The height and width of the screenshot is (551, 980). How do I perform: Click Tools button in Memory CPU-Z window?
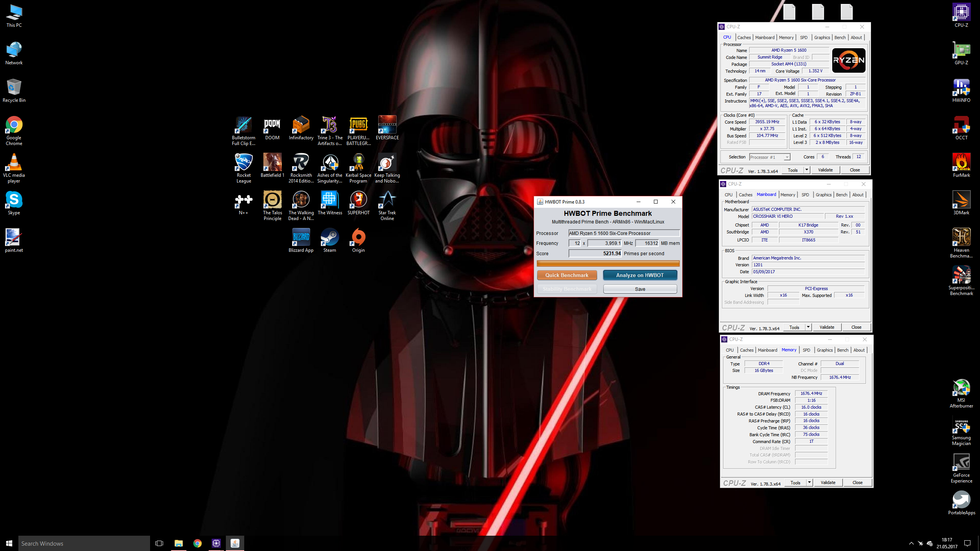(795, 483)
